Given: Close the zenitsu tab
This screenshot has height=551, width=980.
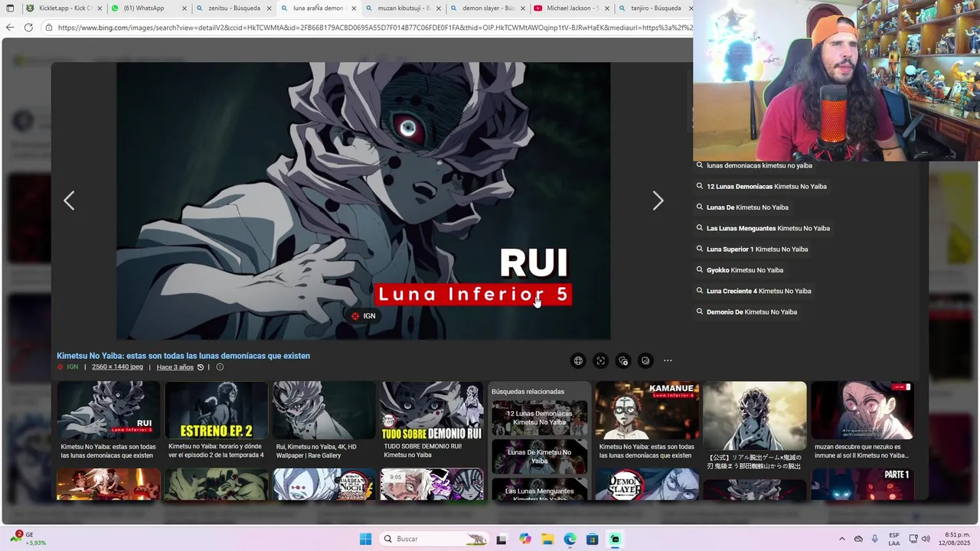Looking at the screenshot, I should click(269, 8).
